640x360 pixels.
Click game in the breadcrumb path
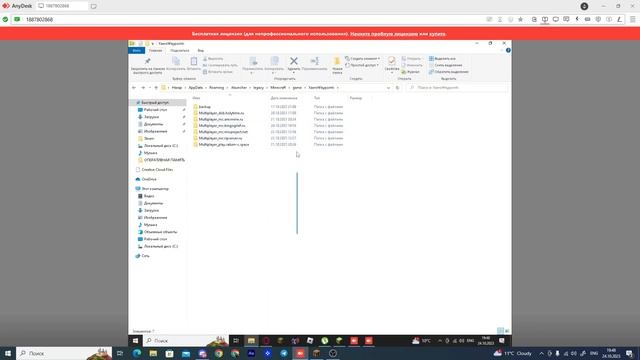[x=297, y=88]
